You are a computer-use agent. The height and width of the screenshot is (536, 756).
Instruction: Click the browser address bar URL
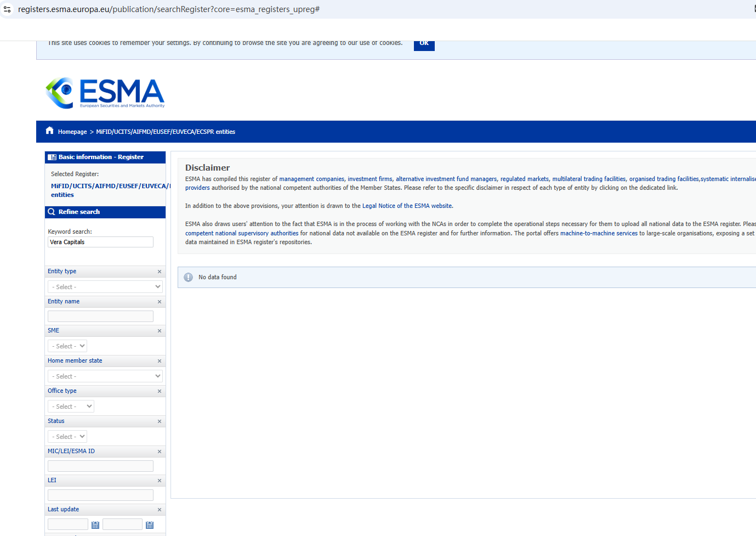click(x=169, y=9)
